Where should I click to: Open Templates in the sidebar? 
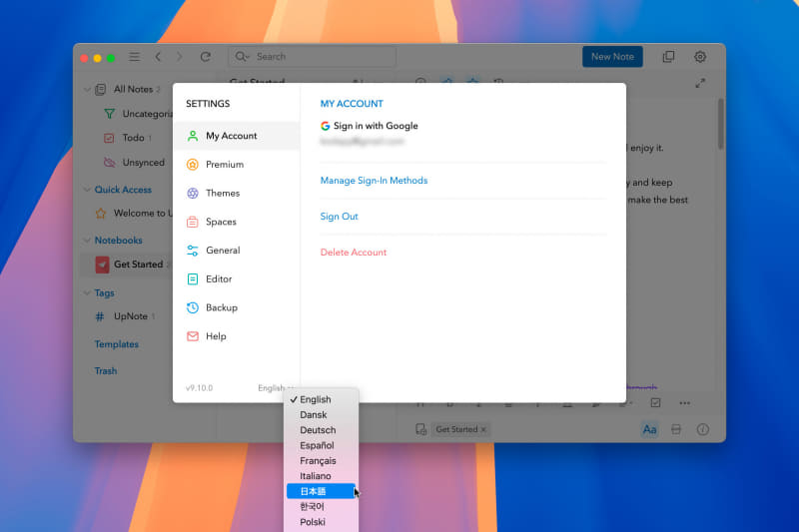pos(116,344)
